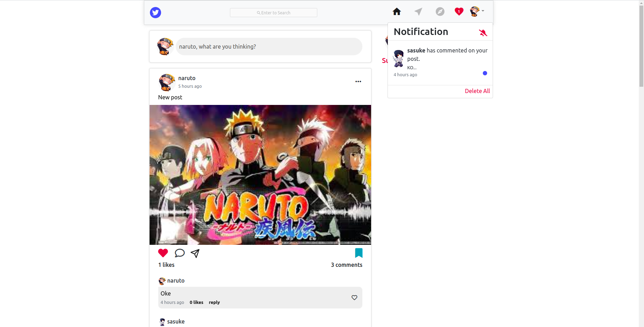Click the "naruto, what are you thinking?" box
The height and width of the screenshot is (327, 644).
click(x=269, y=47)
